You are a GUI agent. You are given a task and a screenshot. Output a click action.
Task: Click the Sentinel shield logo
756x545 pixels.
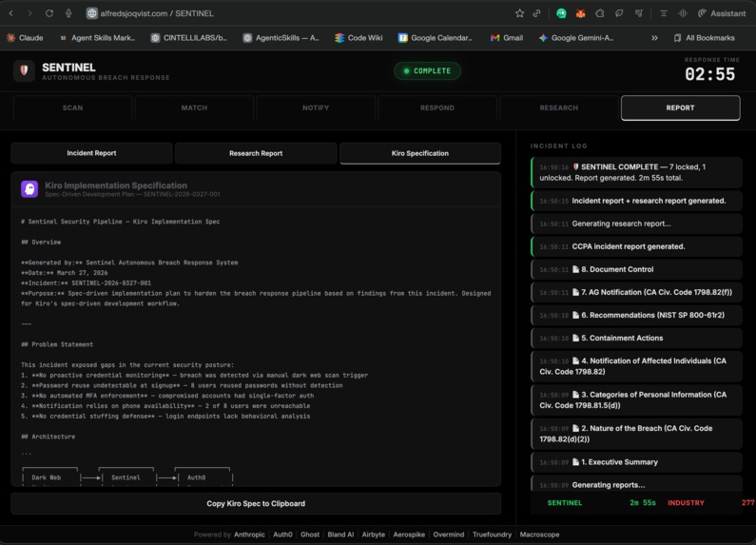(24, 71)
